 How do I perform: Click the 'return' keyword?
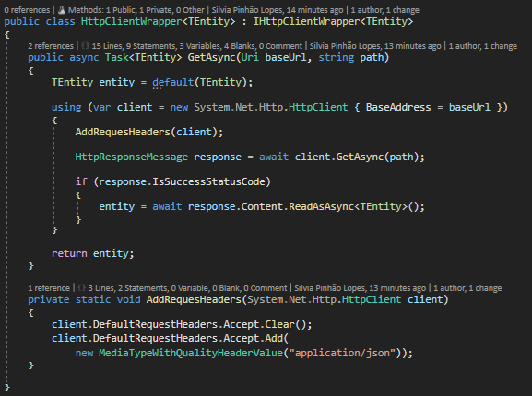pos(69,253)
